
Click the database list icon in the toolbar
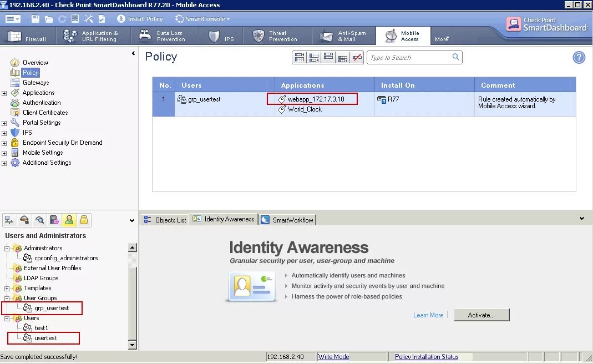[x=75, y=19]
